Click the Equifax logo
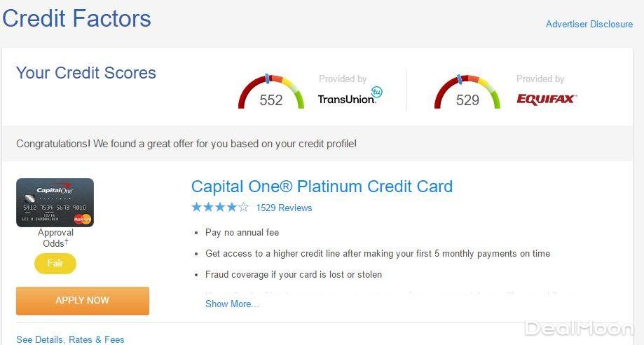Image resolution: width=644 pixels, height=345 pixels. coord(547,99)
